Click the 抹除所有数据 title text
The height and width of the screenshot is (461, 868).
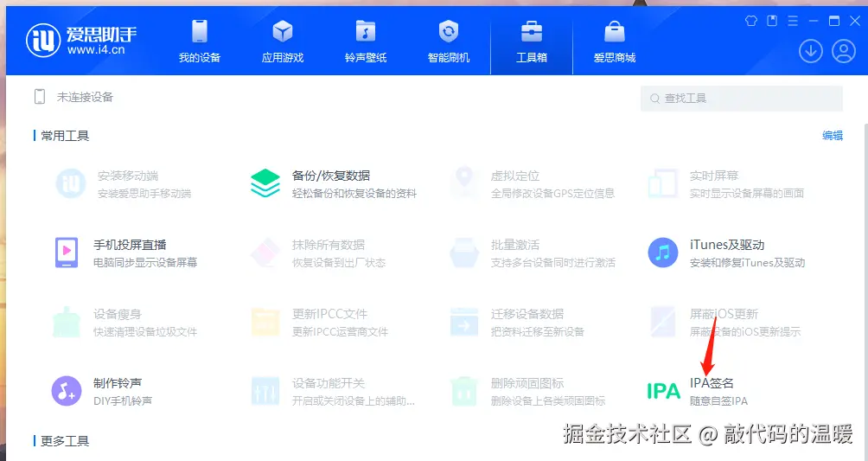(329, 245)
